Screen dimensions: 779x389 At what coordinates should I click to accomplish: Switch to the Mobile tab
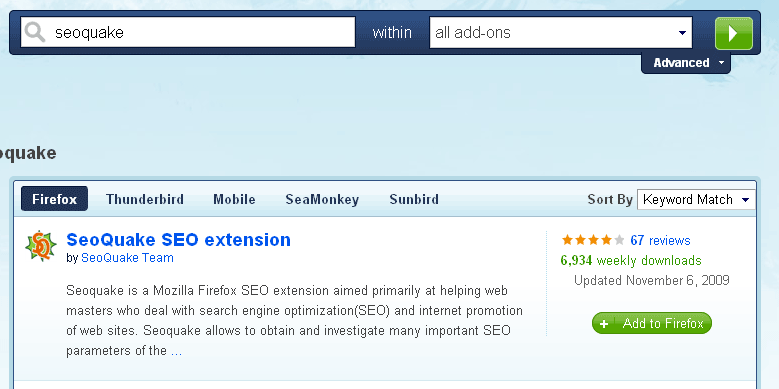(x=234, y=199)
